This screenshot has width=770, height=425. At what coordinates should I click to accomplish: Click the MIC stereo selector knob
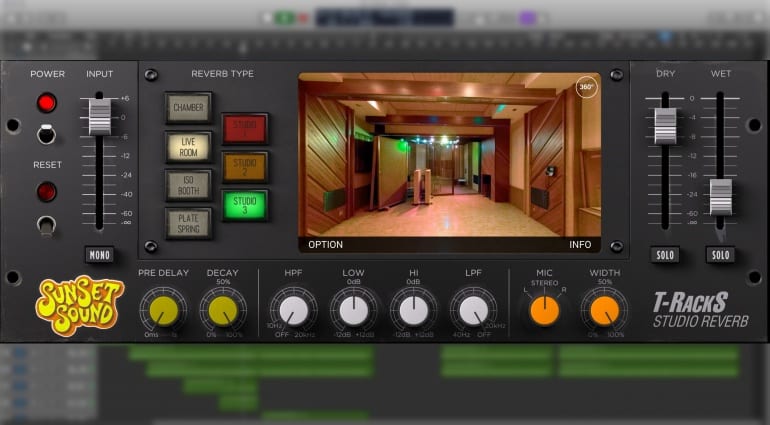tap(545, 311)
